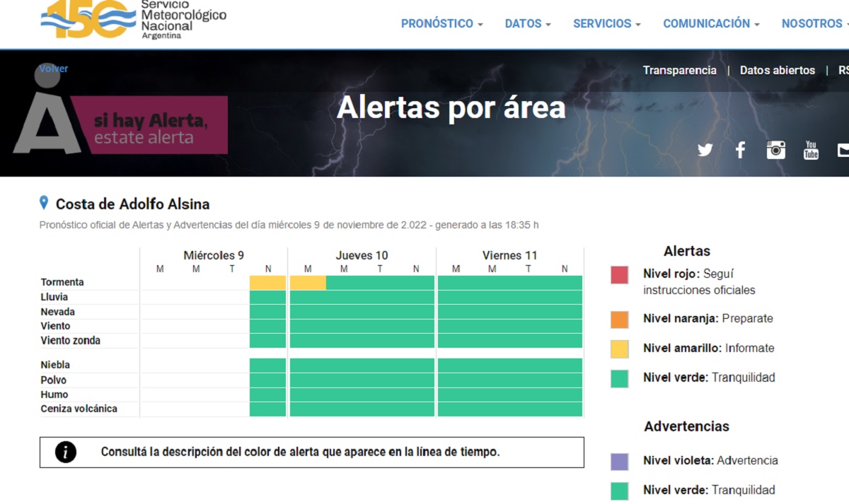Viewport: 849px width, 504px height.
Task: Click the Nivel rojo red swatch
Action: (x=619, y=275)
